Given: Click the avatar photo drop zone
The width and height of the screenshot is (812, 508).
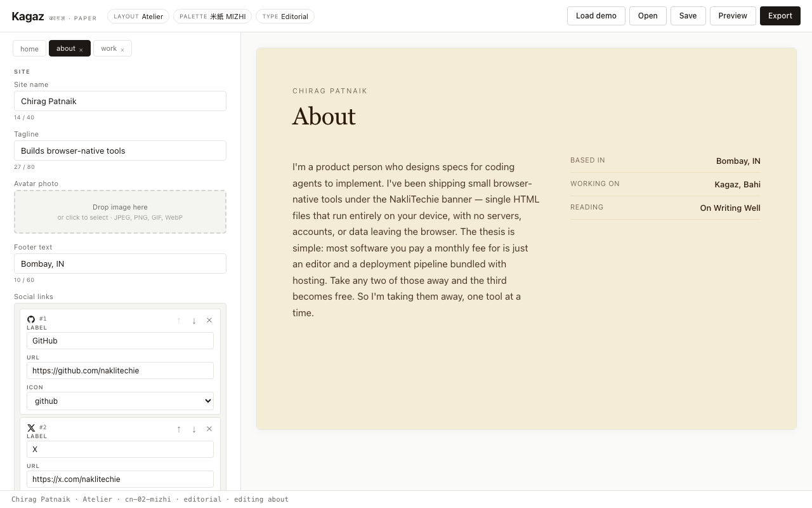Looking at the screenshot, I should coord(120,211).
